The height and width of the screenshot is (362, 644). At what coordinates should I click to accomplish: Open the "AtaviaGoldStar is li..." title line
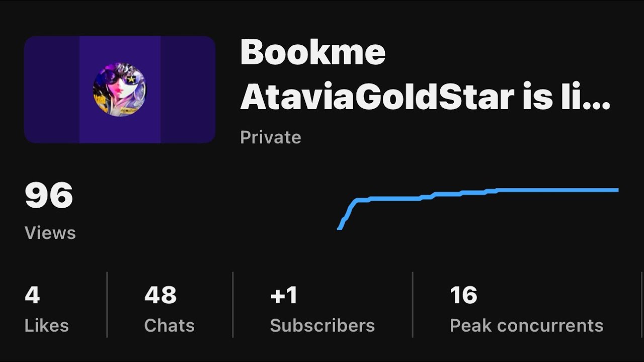[x=425, y=97]
